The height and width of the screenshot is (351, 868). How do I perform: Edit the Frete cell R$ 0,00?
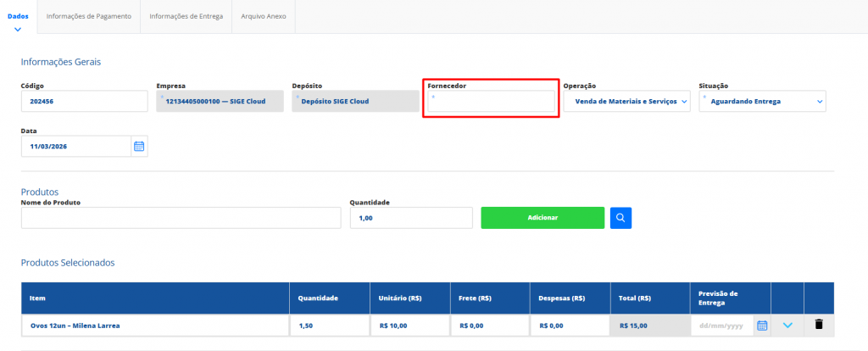coord(490,326)
